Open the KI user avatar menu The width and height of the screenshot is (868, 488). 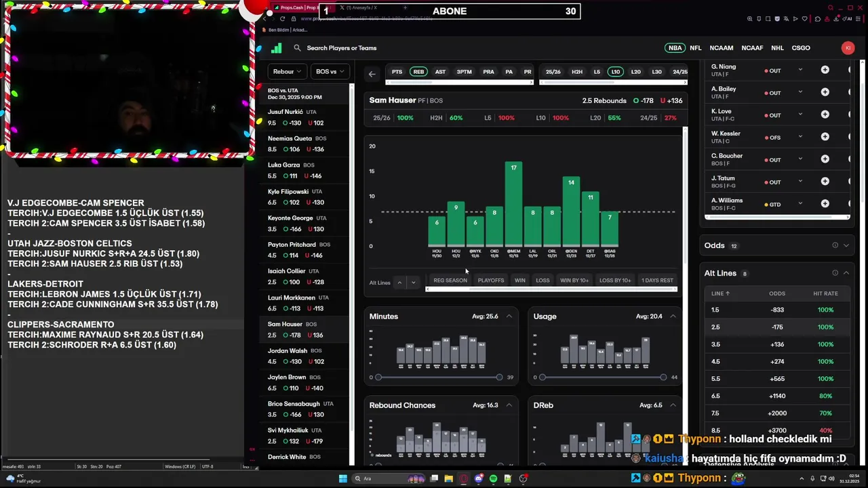(848, 47)
